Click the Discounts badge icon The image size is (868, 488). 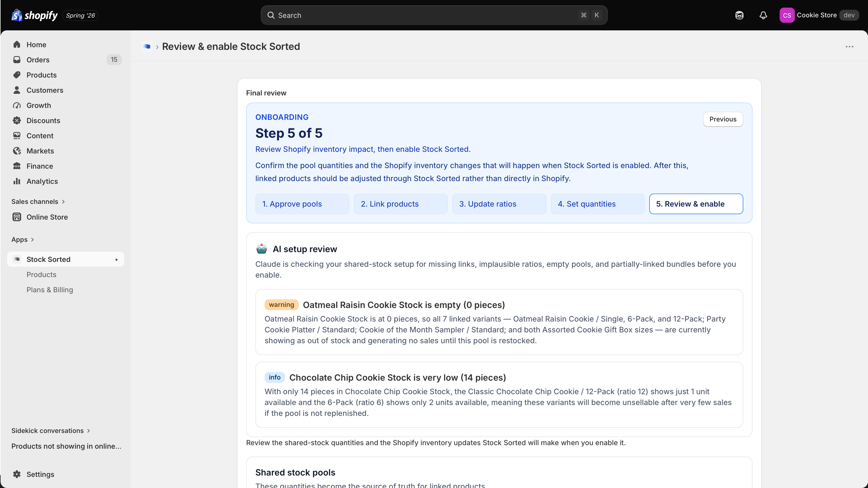click(x=17, y=120)
